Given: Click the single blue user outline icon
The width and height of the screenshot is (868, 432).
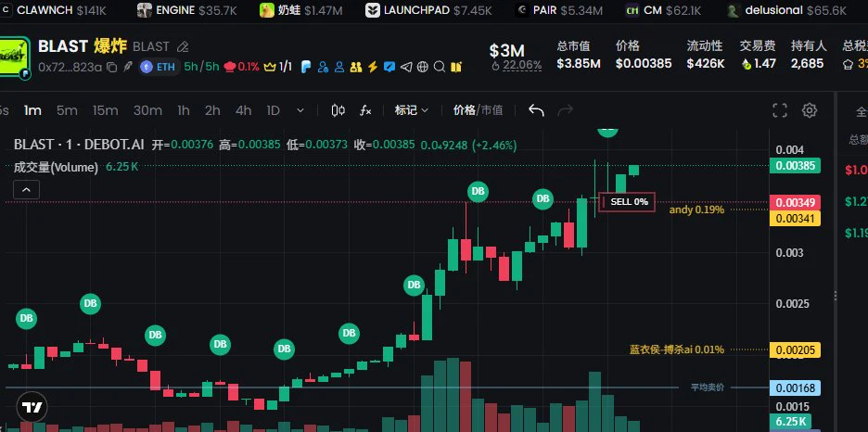Looking at the screenshot, I should (x=339, y=67).
